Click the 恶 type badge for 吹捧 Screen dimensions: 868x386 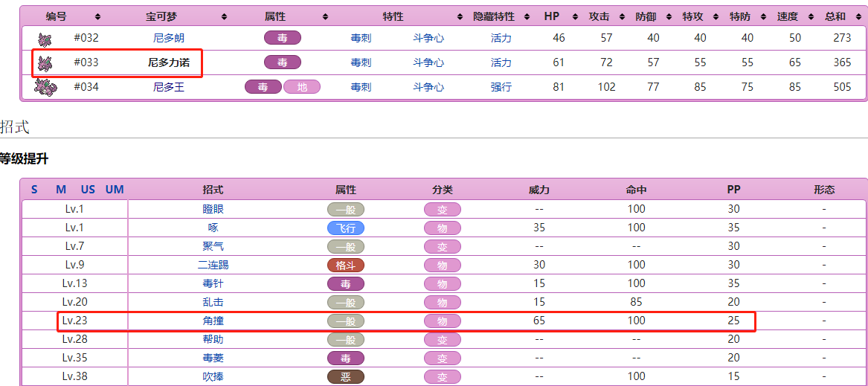pos(346,376)
